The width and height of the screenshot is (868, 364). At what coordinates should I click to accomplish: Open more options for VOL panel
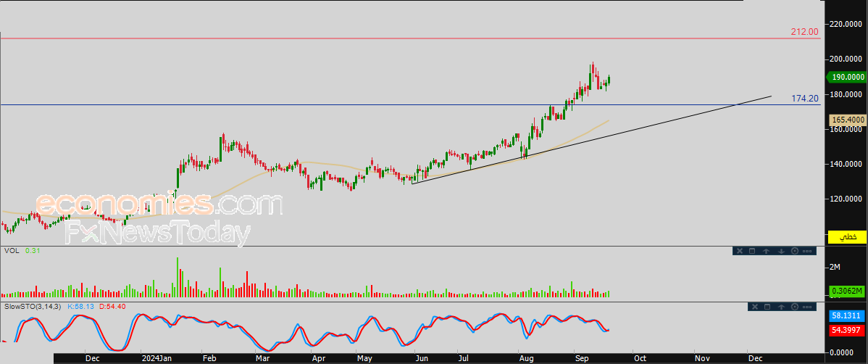[x=807, y=251]
